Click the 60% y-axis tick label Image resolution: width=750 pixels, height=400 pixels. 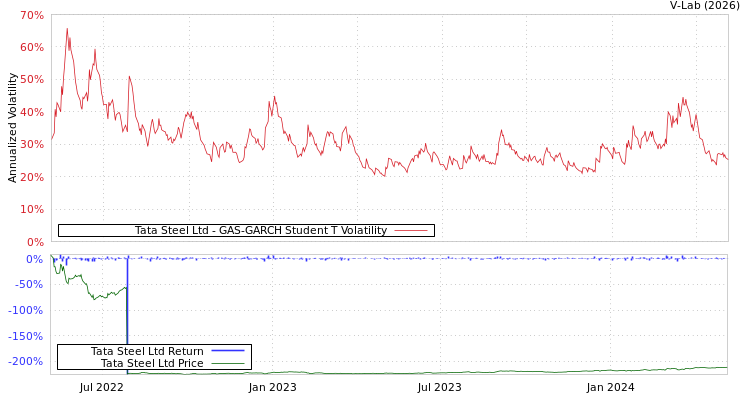click(x=31, y=48)
